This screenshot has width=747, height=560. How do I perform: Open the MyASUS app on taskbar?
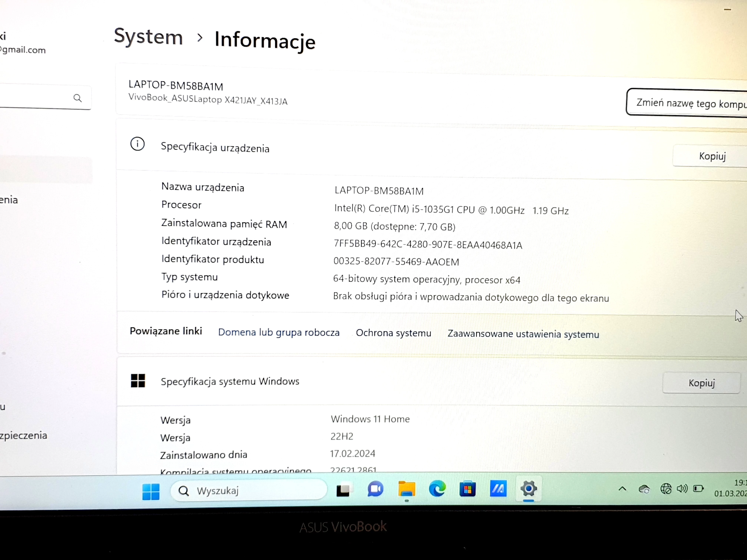(498, 489)
